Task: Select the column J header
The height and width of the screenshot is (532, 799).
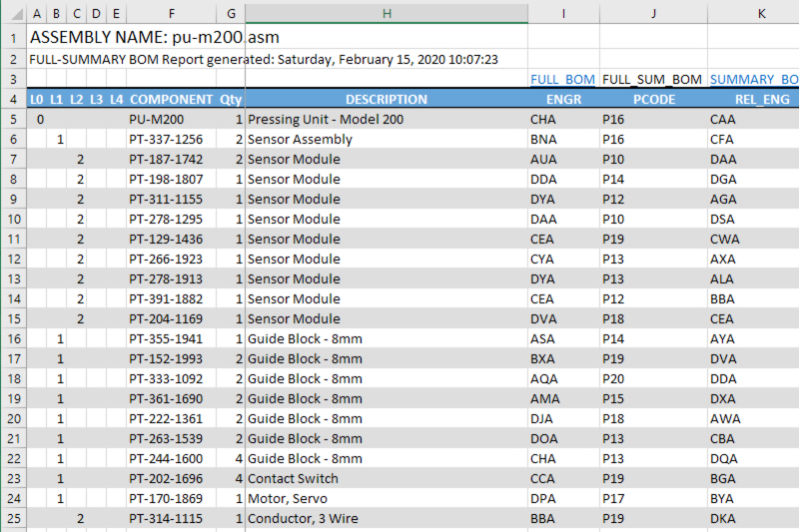Action: 653,13
